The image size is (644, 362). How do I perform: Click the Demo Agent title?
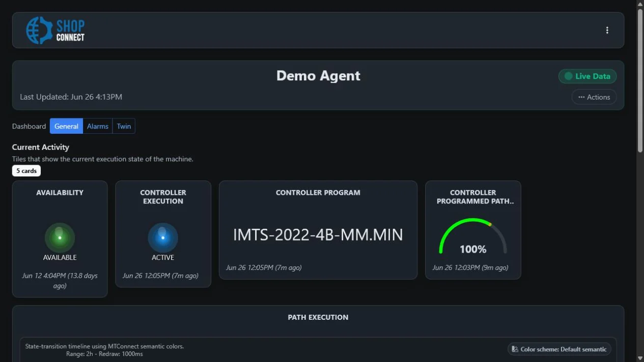tap(318, 76)
